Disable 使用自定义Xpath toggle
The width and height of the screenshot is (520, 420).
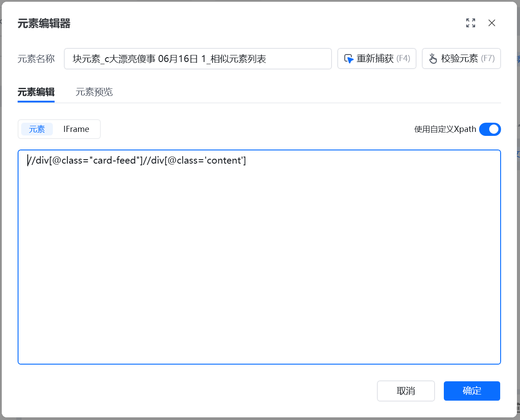(x=490, y=129)
